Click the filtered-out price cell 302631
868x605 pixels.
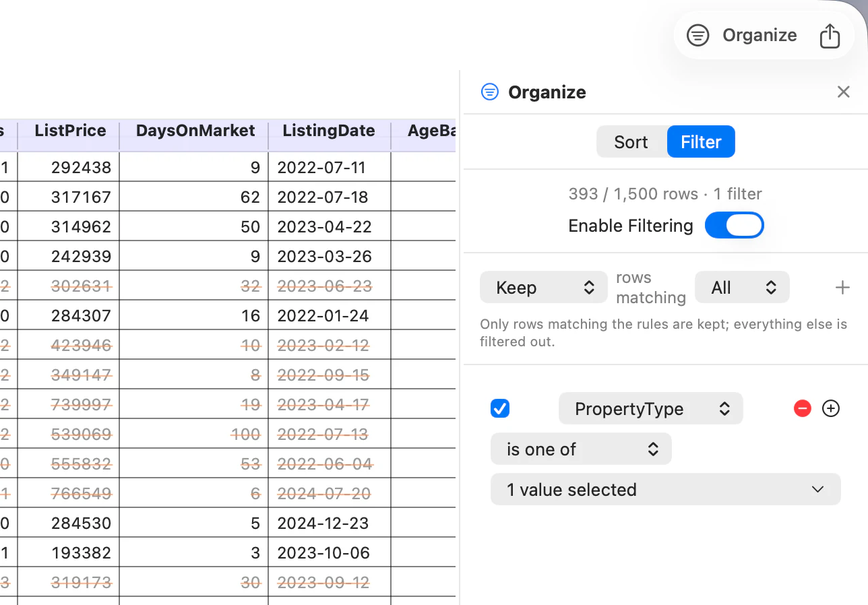(69, 286)
